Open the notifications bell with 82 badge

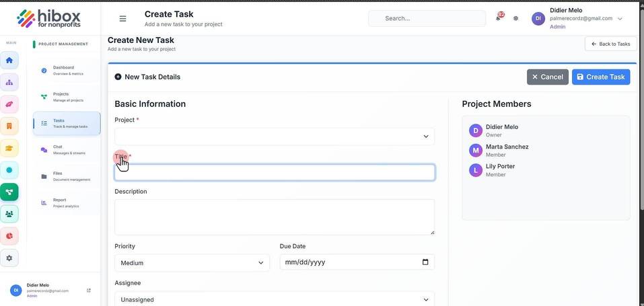click(x=499, y=17)
